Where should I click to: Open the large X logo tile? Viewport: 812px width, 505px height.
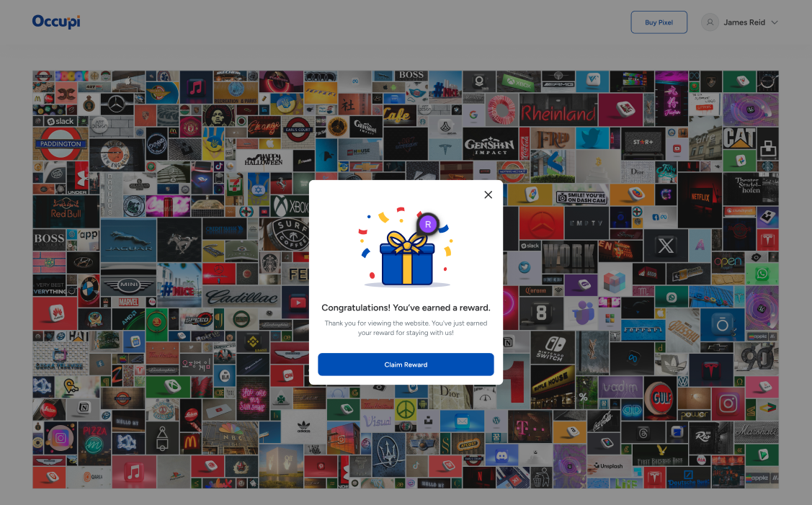(x=664, y=246)
